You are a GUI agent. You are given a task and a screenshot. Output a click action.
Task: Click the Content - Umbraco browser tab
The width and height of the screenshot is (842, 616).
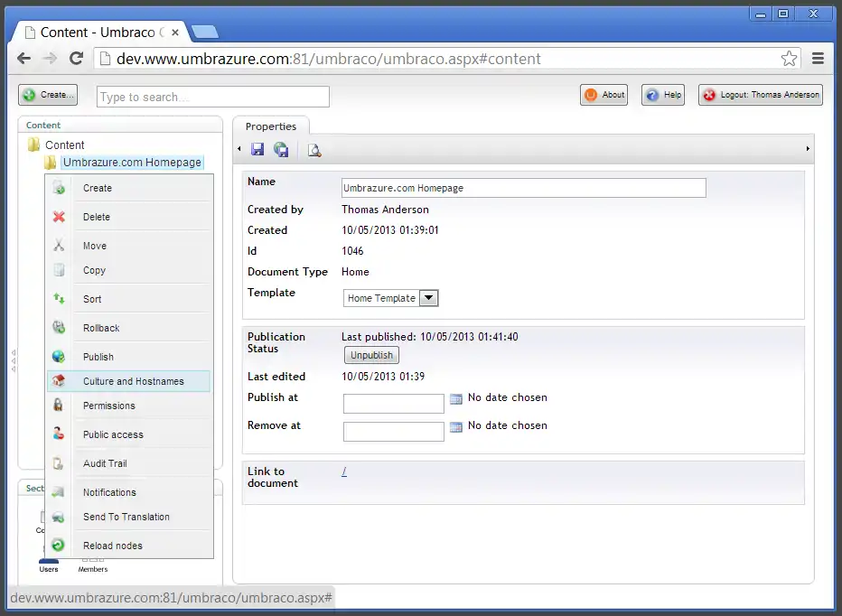[x=99, y=33]
